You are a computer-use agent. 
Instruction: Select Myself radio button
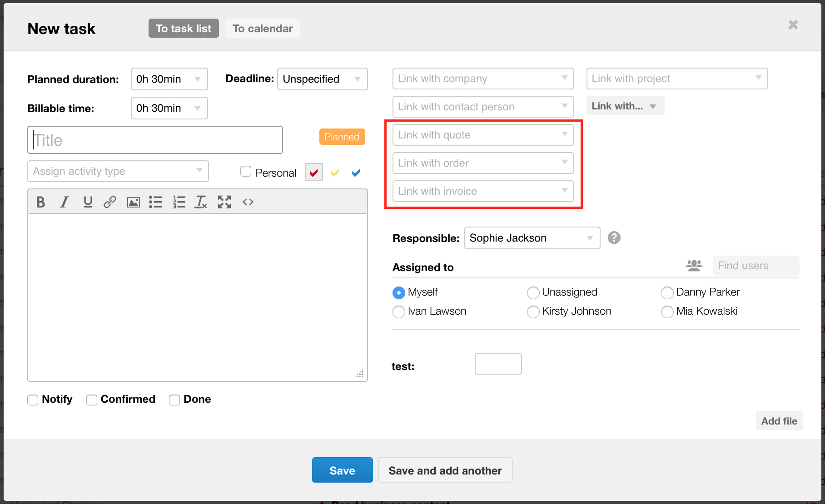pos(398,293)
